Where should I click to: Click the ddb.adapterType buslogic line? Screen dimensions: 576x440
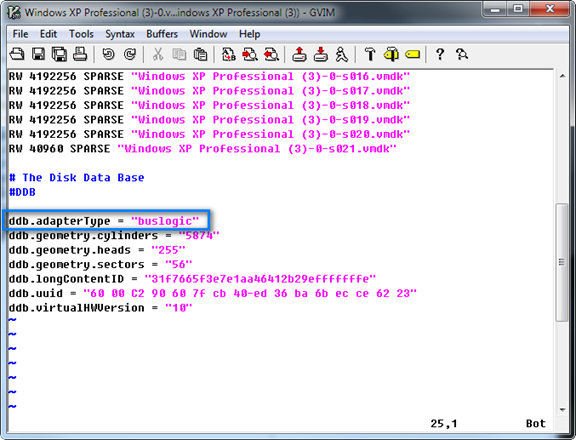tap(104, 221)
